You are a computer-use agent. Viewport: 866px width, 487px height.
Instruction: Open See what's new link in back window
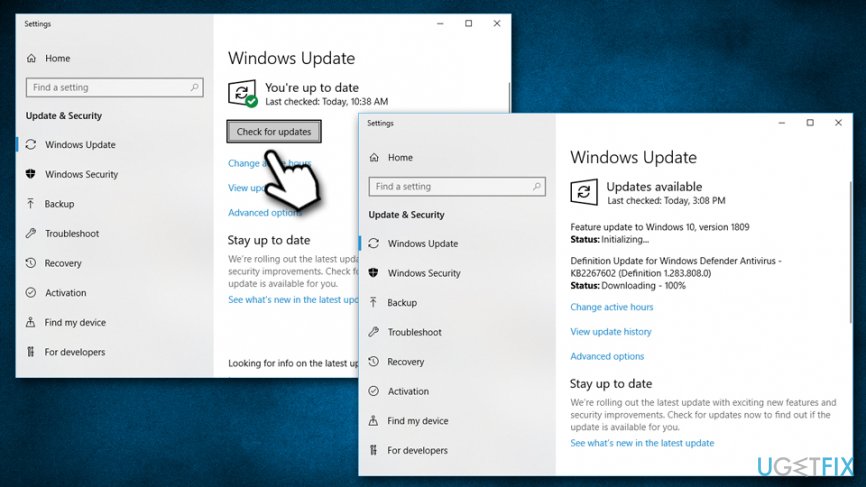[x=293, y=299]
